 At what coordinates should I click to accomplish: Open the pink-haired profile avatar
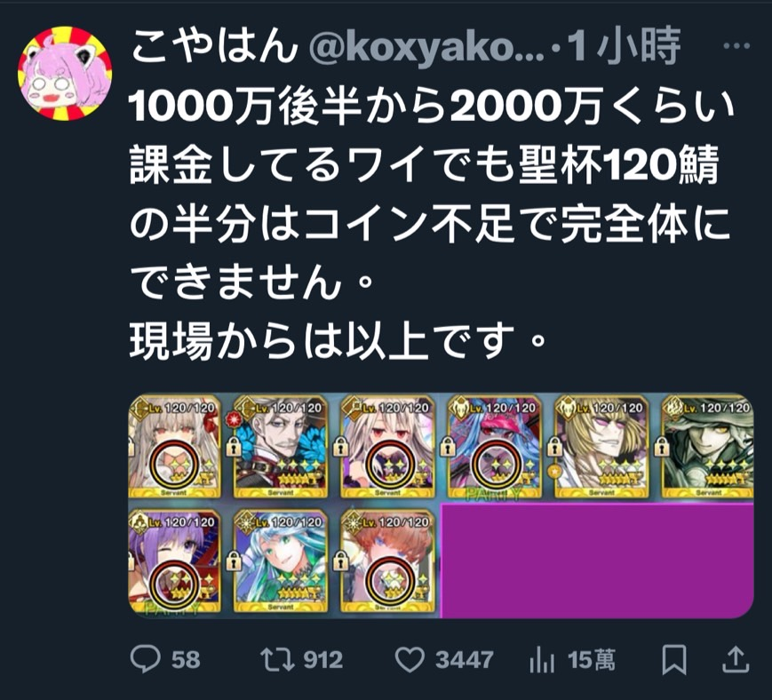pyautogui.click(x=65, y=74)
